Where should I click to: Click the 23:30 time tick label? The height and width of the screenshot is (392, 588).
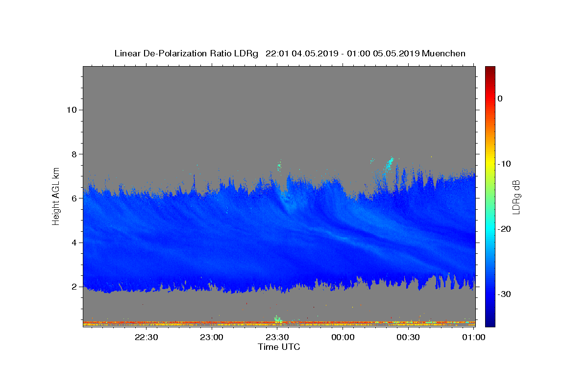[277, 337]
